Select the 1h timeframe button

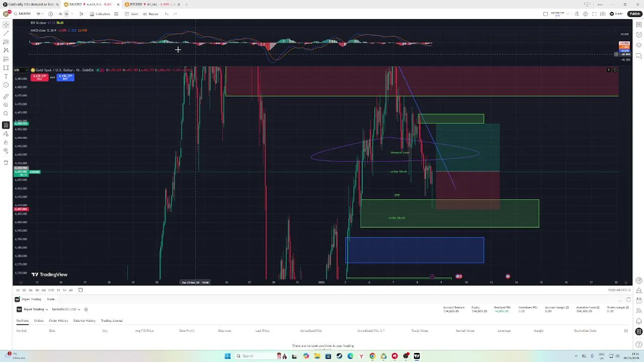tap(66, 14)
